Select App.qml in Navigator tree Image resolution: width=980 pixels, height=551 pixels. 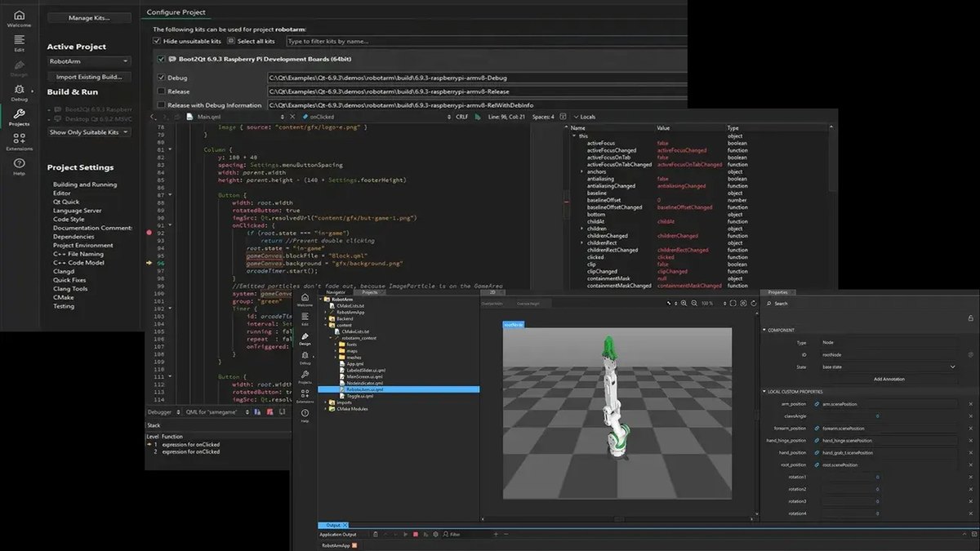coord(354,364)
